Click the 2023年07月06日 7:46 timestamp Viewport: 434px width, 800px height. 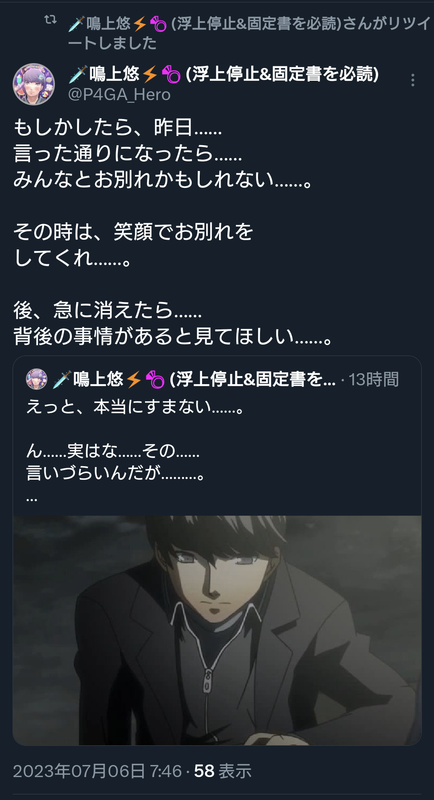[x=97, y=771]
